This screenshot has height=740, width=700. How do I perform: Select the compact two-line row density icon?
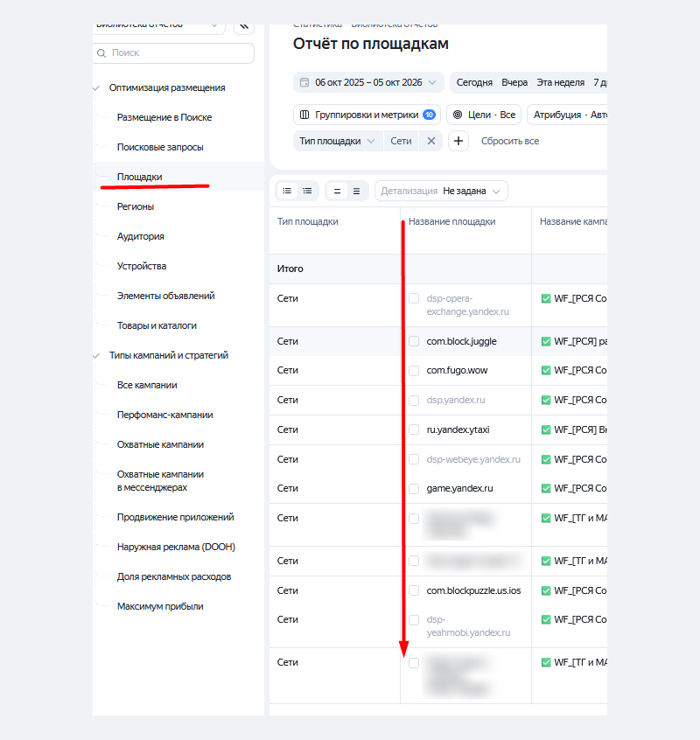pyautogui.click(x=337, y=192)
